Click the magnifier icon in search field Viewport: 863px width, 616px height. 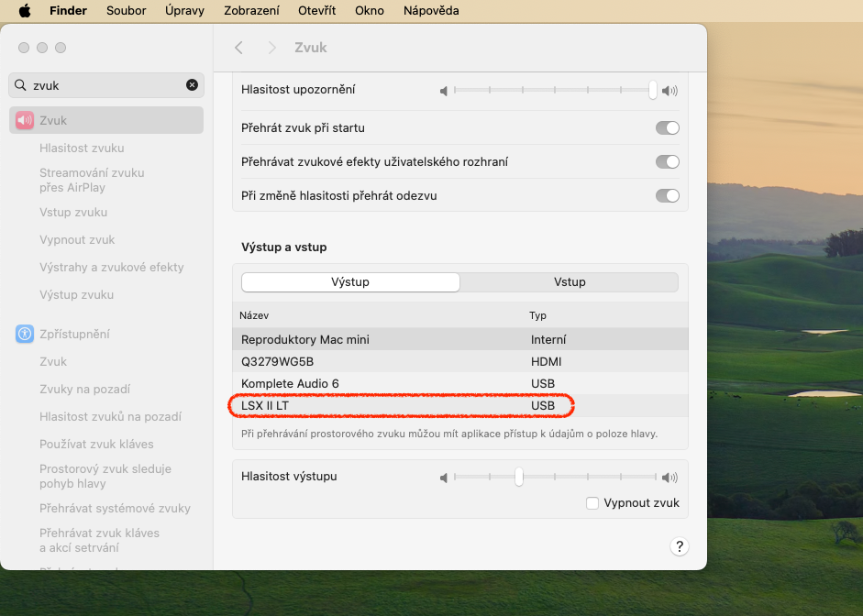tap(20, 84)
